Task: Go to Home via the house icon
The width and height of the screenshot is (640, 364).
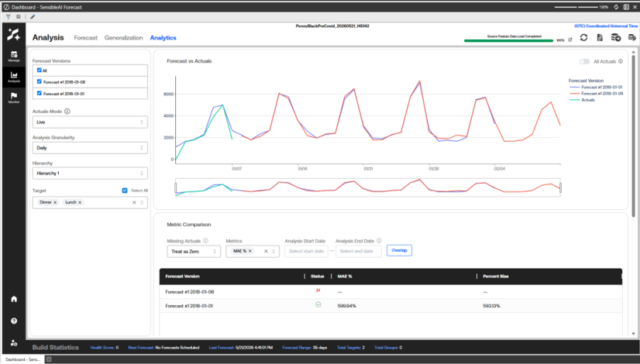Action: pos(14,299)
